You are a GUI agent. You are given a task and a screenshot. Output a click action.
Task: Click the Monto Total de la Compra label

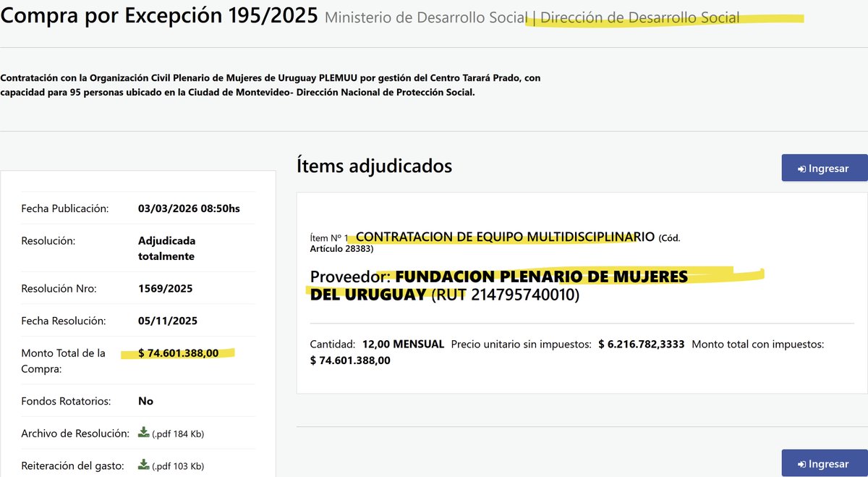pos(64,360)
